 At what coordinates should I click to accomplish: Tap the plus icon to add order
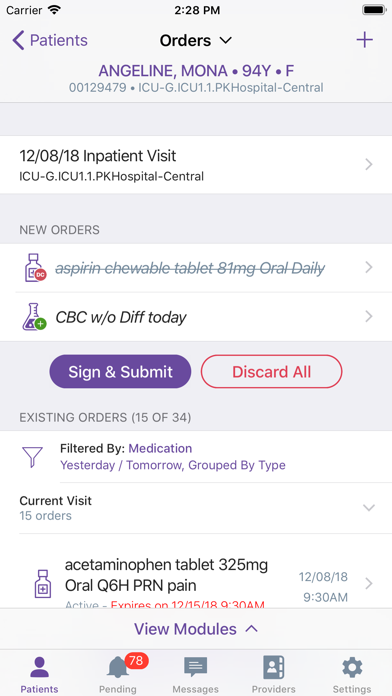364,40
